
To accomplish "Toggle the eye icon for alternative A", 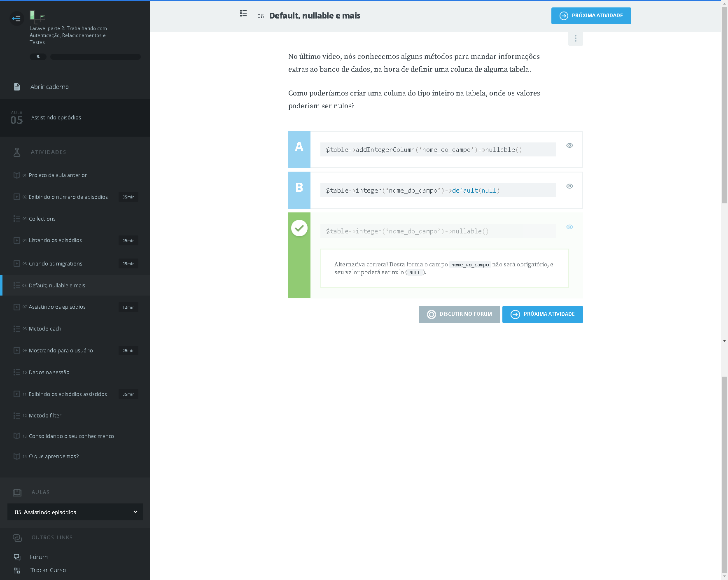I will point(569,145).
